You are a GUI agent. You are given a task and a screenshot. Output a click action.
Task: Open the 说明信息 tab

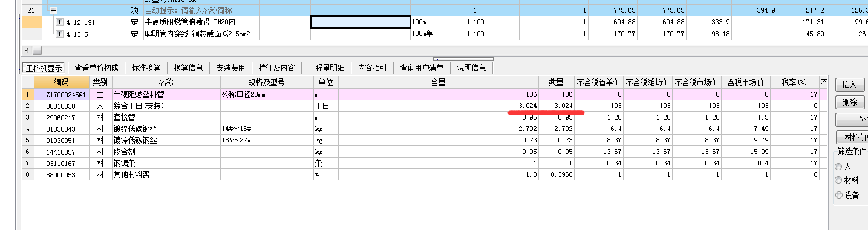(471, 68)
